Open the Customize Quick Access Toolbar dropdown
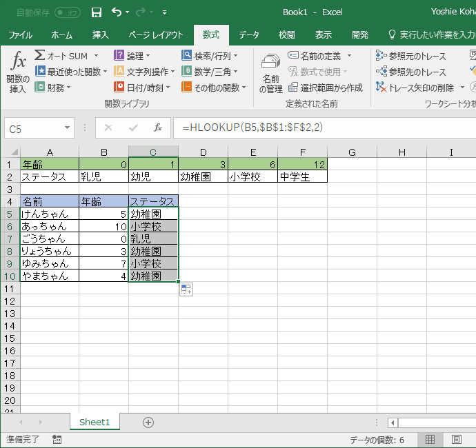This screenshot has width=476, height=448. pyautogui.click(x=164, y=12)
